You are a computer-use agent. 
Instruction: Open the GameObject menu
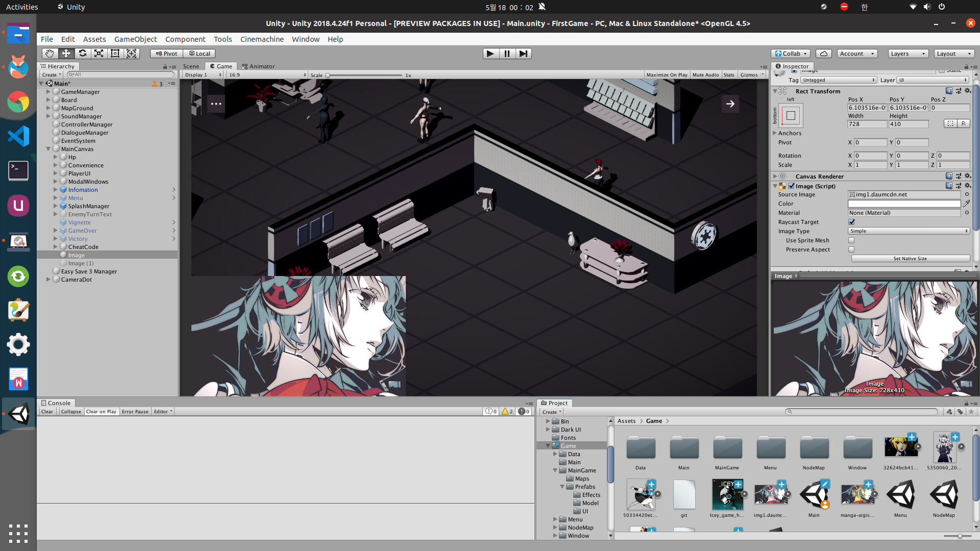pos(136,39)
